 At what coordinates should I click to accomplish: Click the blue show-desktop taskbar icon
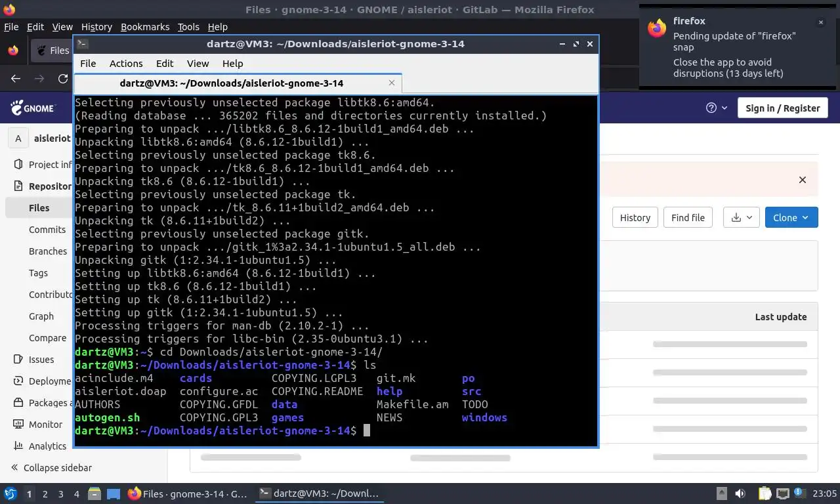(x=114, y=493)
